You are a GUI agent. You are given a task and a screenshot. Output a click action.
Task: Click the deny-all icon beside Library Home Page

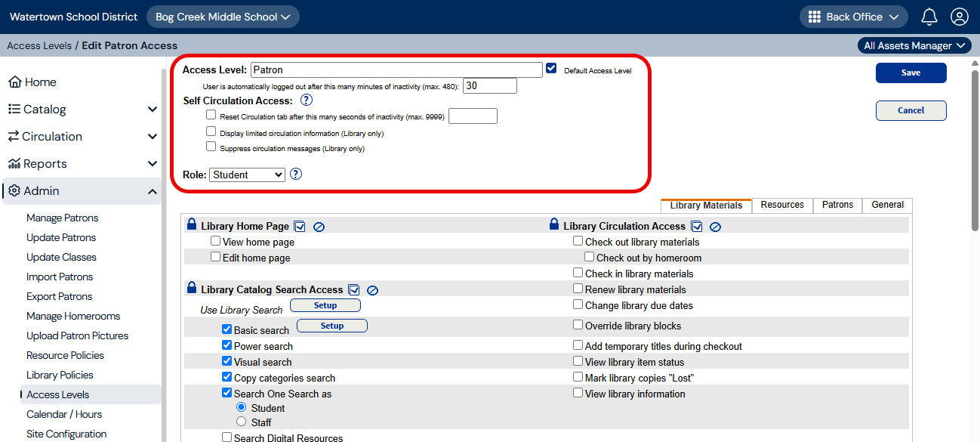click(319, 226)
